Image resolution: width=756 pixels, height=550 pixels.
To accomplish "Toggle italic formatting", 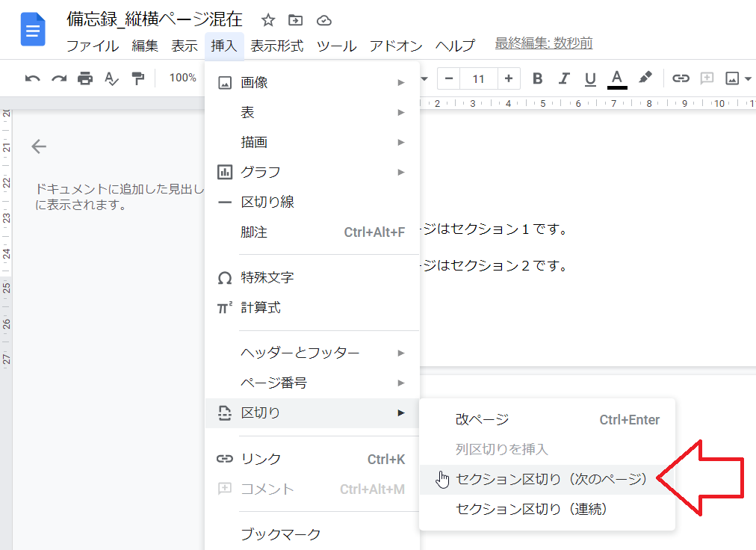I will pos(564,78).
